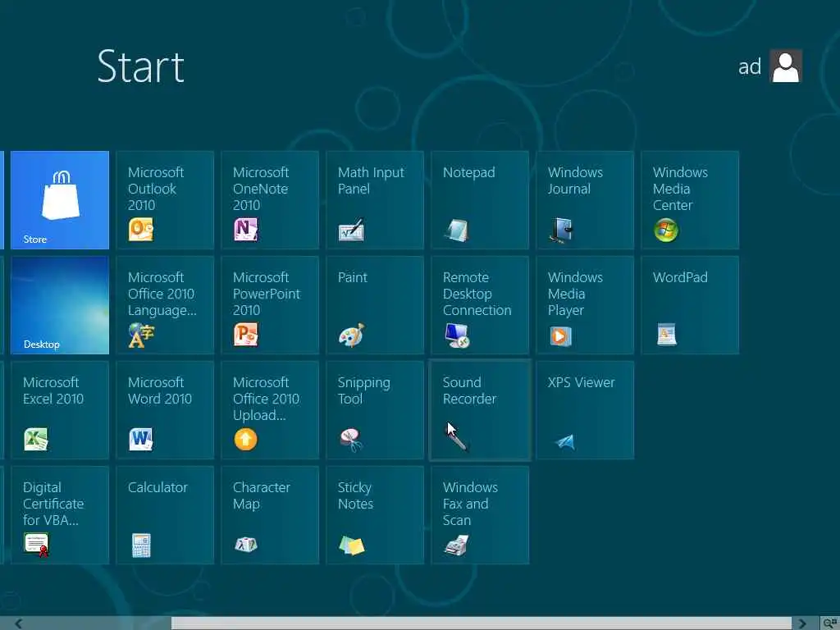
Task: Open Windows Journal icon
Action: pyautogui.click(x=561, y=231)
